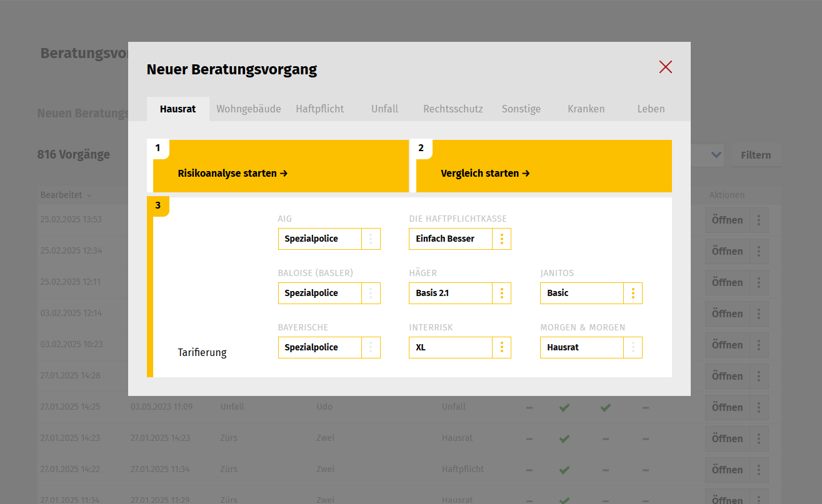This screenshot has height=504, width=822.
Task: Open the Bayerische Spezialpolice tariff selector
Action: [x=319, y=347]
